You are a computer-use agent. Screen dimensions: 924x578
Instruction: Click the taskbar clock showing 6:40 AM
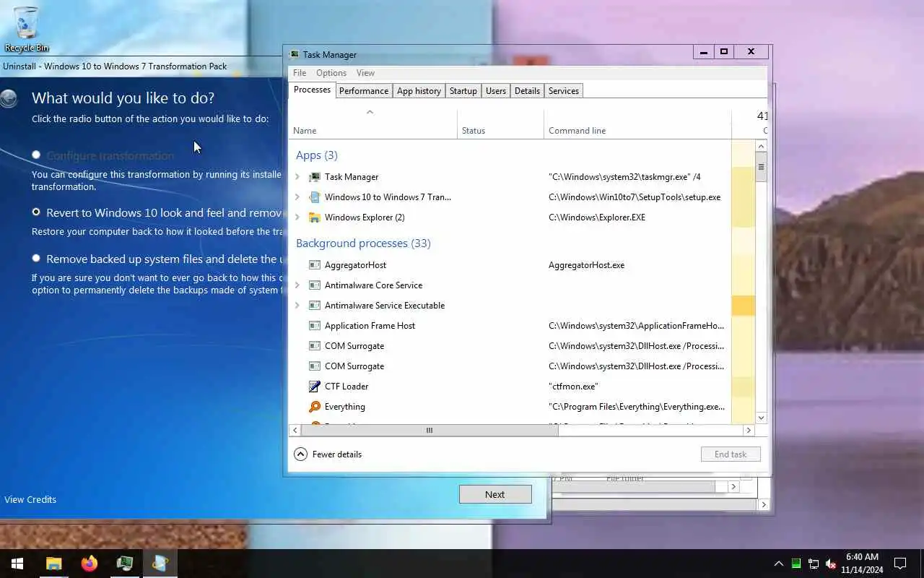[x=862, y=564]
